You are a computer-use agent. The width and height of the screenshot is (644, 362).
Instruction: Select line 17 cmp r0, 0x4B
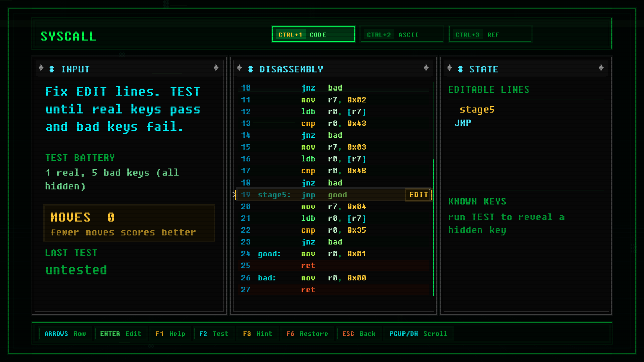[x=334, y=171]
